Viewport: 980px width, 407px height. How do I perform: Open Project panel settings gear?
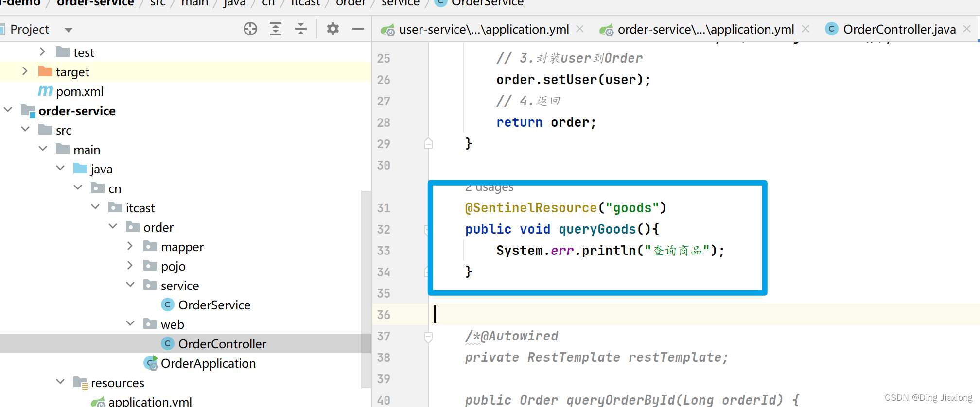point(333,29)
